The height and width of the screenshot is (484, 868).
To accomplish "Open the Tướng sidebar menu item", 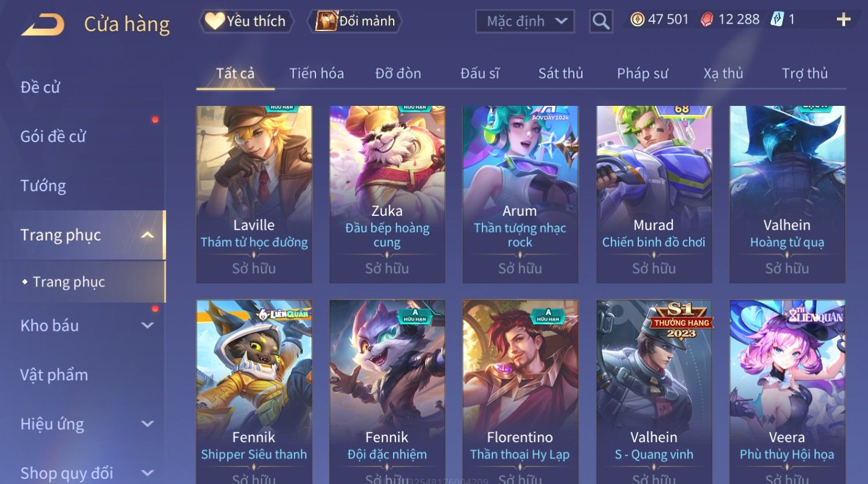I will [43, 186].
